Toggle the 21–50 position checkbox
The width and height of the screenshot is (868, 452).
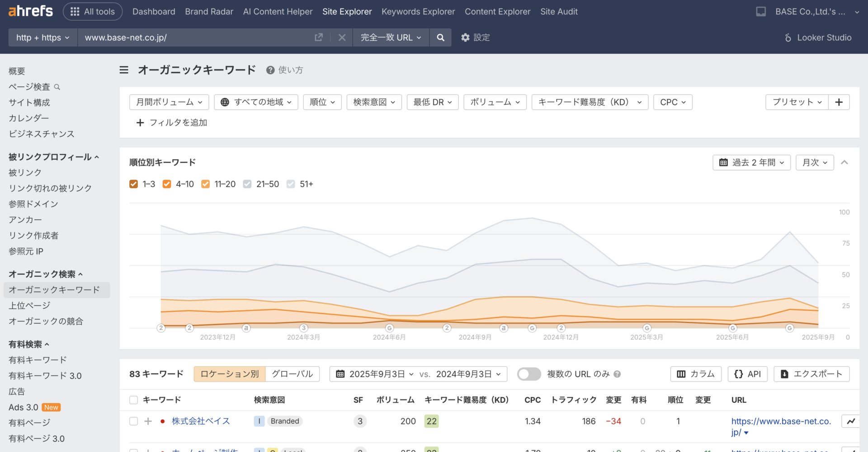pyautogui.click(x=247, y=184)
